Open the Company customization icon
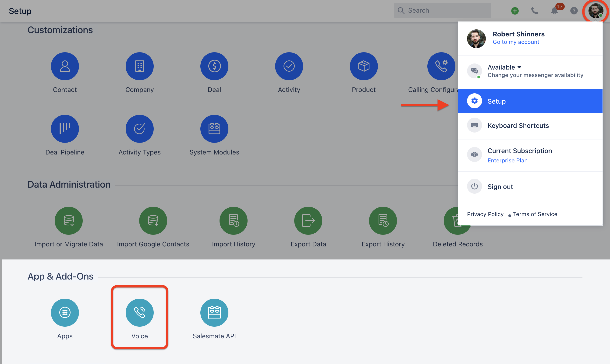Screen dimensions: 610x364 coord(139,66)
